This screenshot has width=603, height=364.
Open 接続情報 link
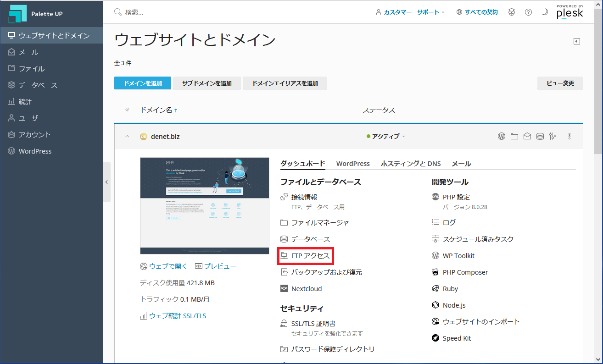(304, 197)
